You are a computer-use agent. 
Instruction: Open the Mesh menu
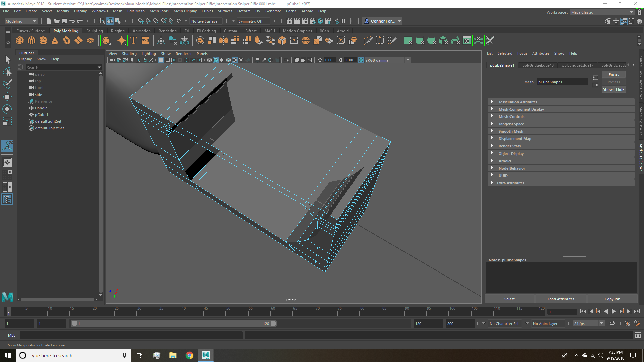pos(118,11)
